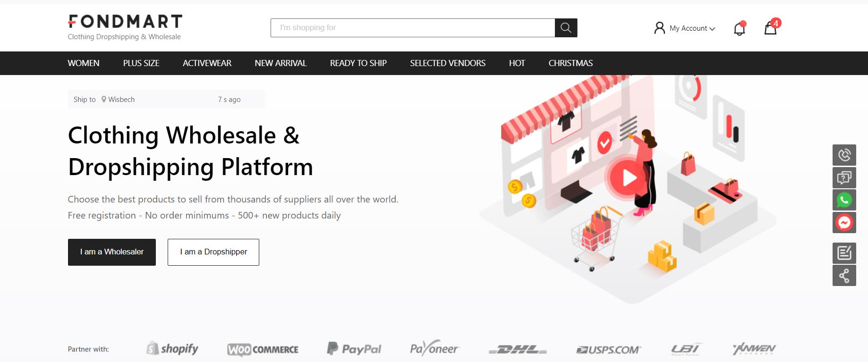Open the Messenger chat icon

point(844,222)
